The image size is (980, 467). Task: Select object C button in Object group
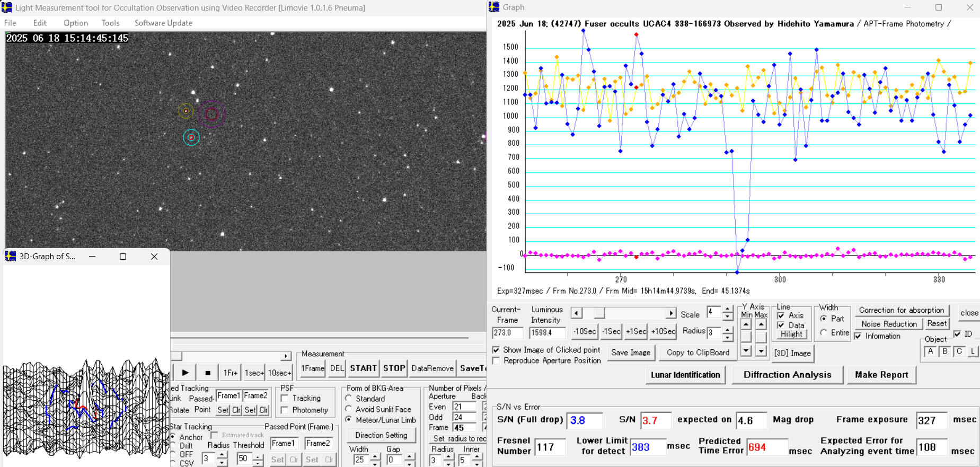coord(959,351)
